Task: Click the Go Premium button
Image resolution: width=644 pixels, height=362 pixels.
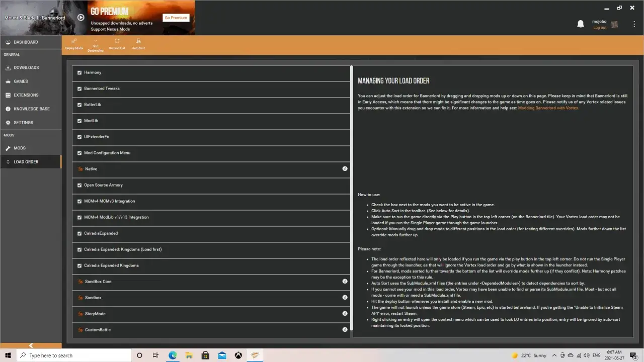Action: tap(176, 18)
